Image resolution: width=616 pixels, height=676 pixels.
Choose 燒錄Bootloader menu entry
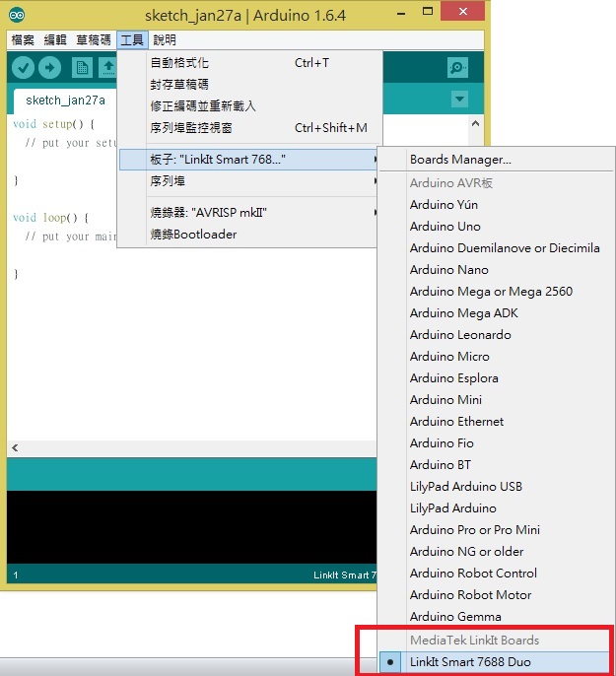249,235
